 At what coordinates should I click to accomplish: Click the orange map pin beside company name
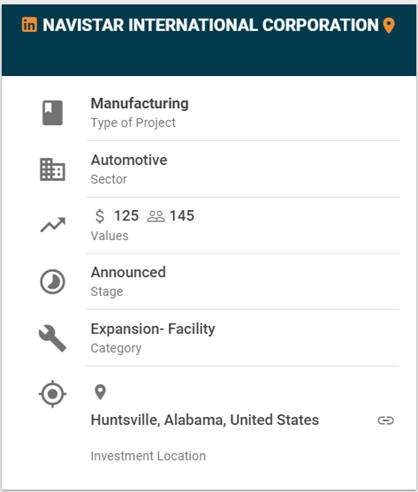click(389, 26)
